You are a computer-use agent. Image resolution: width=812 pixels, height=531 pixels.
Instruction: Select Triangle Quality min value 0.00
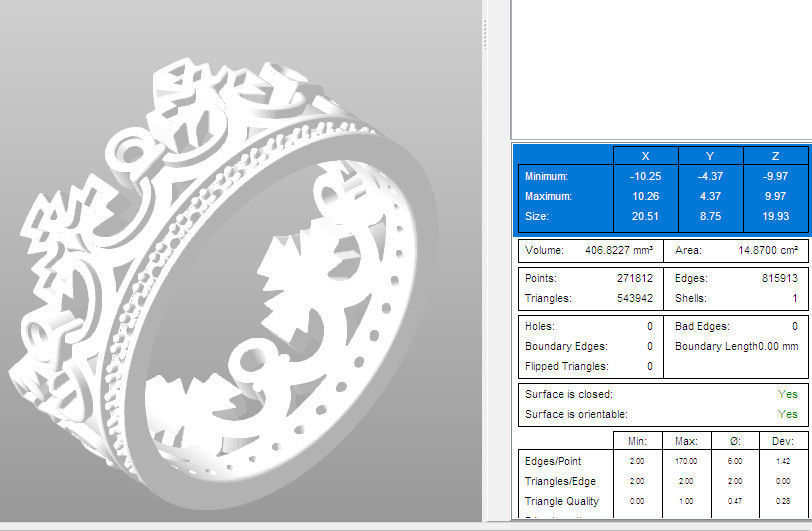tap(637, 501)
